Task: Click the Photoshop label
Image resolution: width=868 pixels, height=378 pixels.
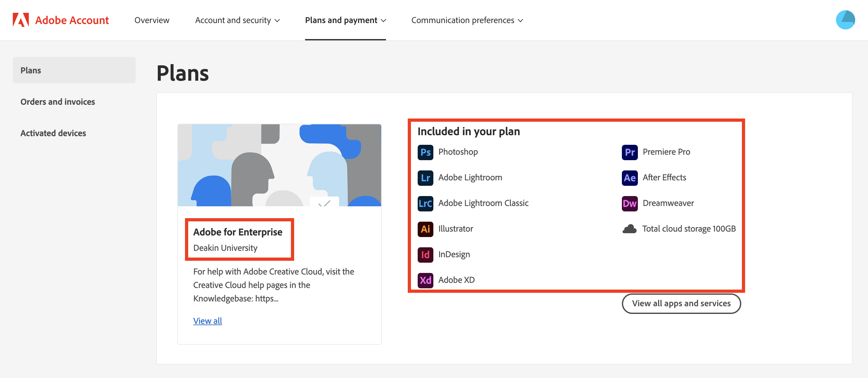Action: tap(458, 152)
